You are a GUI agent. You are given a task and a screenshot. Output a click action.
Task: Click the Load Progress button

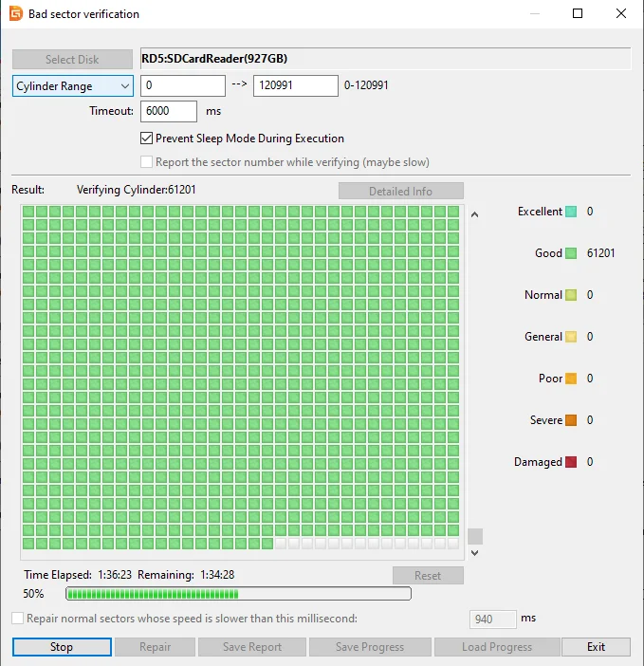[497, 647]
